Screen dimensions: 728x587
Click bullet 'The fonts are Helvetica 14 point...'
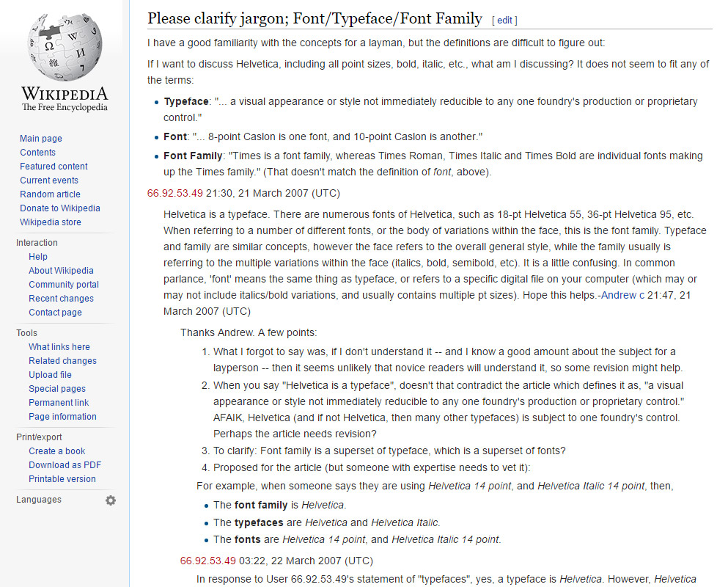click(357, 539)
